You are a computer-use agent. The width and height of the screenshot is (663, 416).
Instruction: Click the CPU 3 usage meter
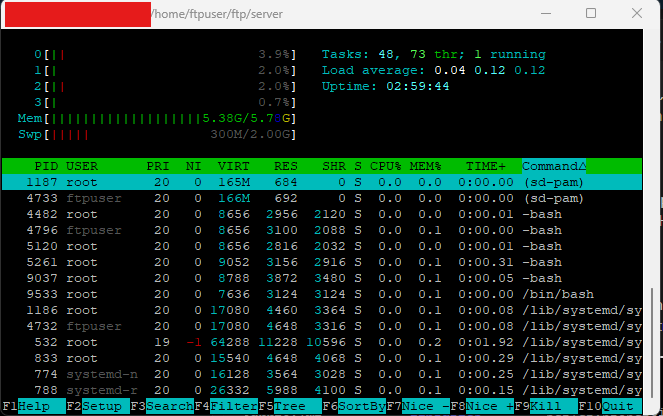coord(165,103)
